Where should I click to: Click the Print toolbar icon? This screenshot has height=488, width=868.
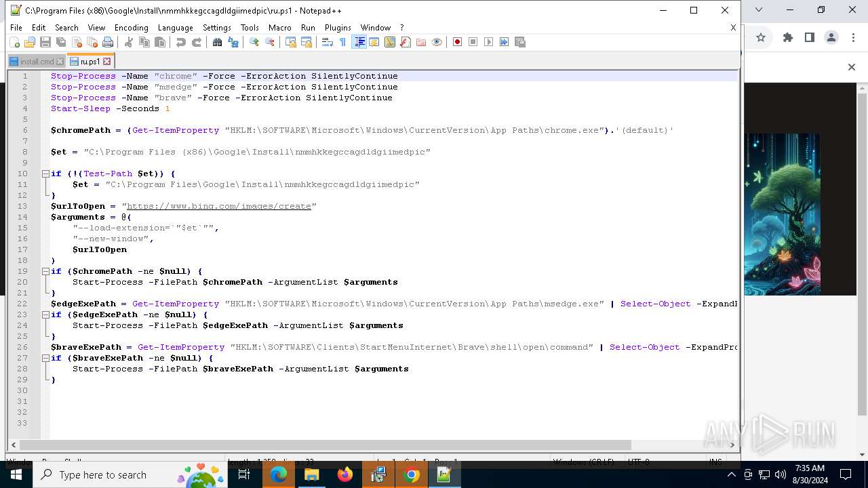point(108,42)
